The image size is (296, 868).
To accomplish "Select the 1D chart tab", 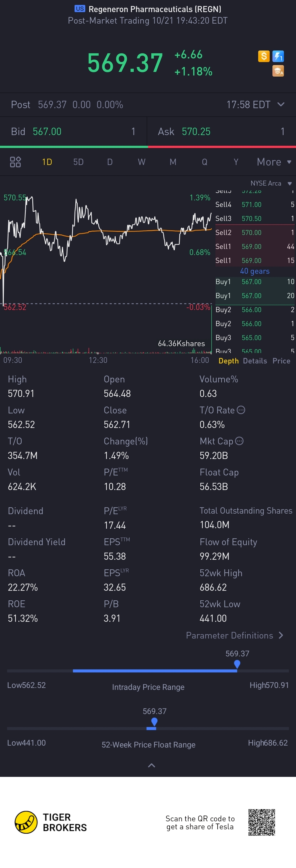I will click(x=47, y=162).
